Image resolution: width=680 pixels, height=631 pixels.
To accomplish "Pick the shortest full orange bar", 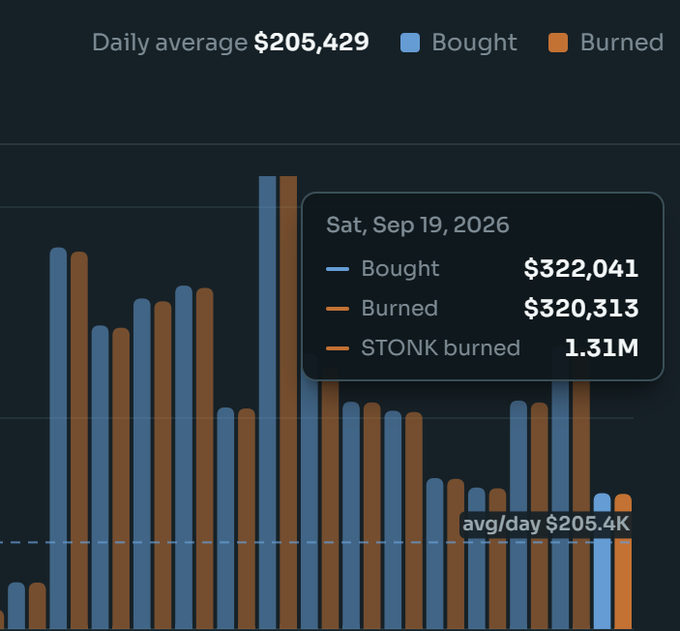I will click(37, 606).
